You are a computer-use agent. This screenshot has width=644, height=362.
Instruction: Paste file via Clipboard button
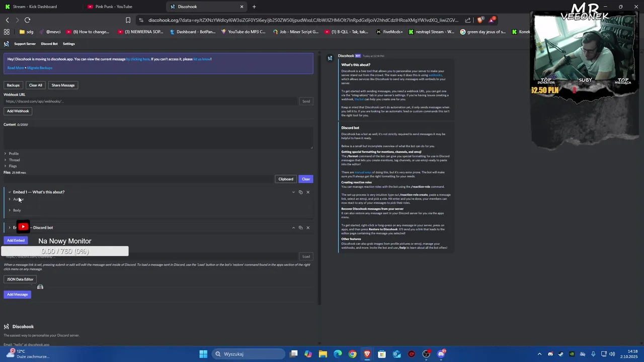[x=286, y=179]
